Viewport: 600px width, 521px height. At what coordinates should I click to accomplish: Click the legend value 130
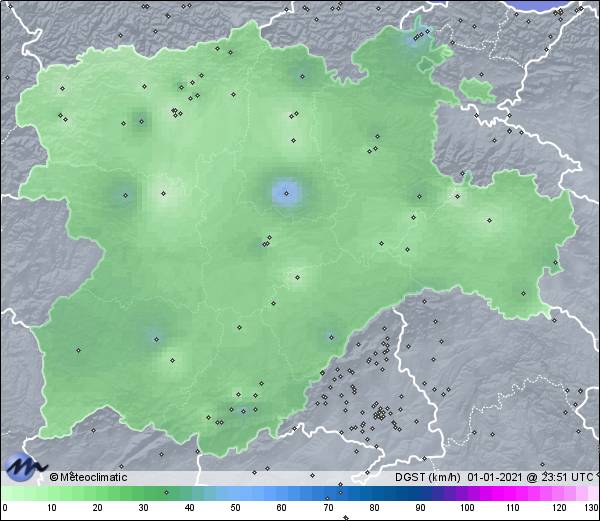tap(592, 508)
